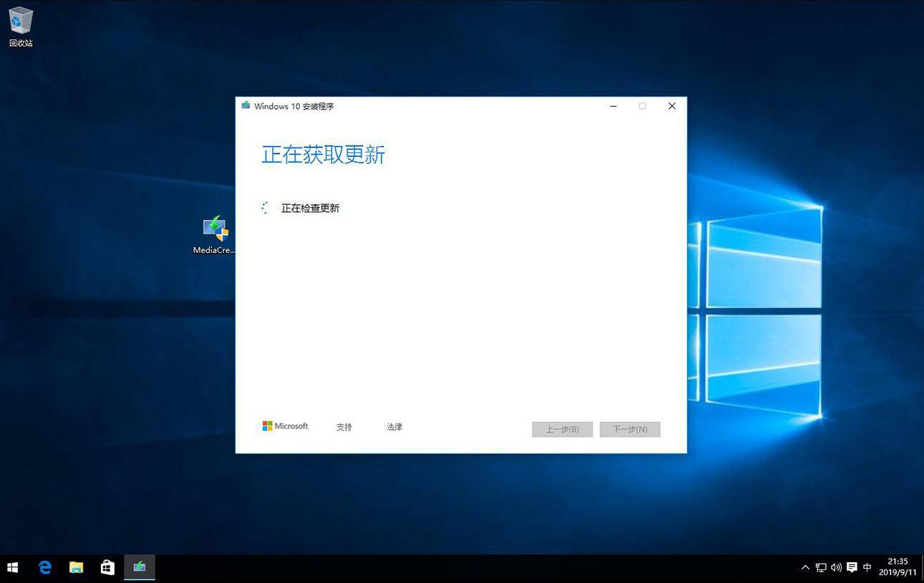Click the network status icon in the tray
The width and height of the screenshot is (924, 583).
pos(821,567)
